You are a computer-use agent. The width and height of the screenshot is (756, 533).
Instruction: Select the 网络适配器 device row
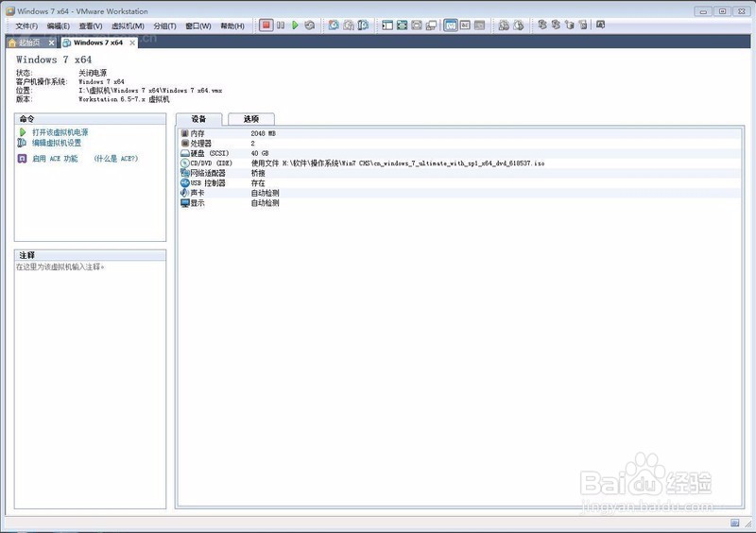[459, 173]
